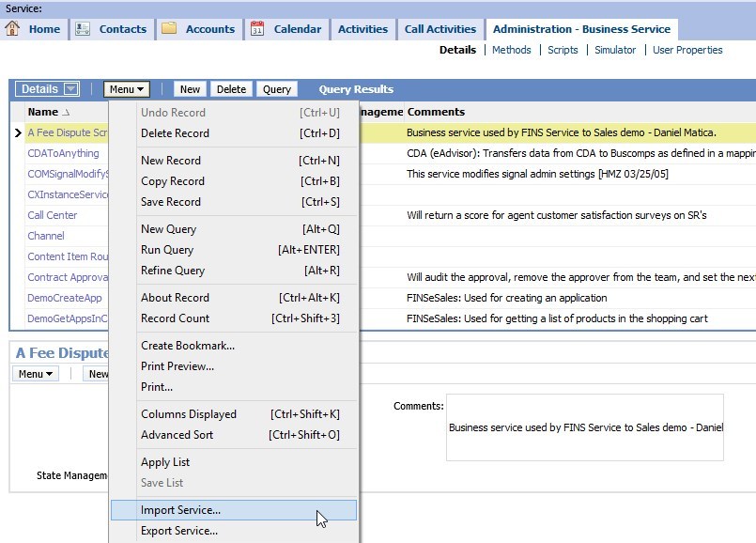
Task: Click the customer satisfaction surveys comment cell
Action: pyautogui.click(x=556, y=215)
